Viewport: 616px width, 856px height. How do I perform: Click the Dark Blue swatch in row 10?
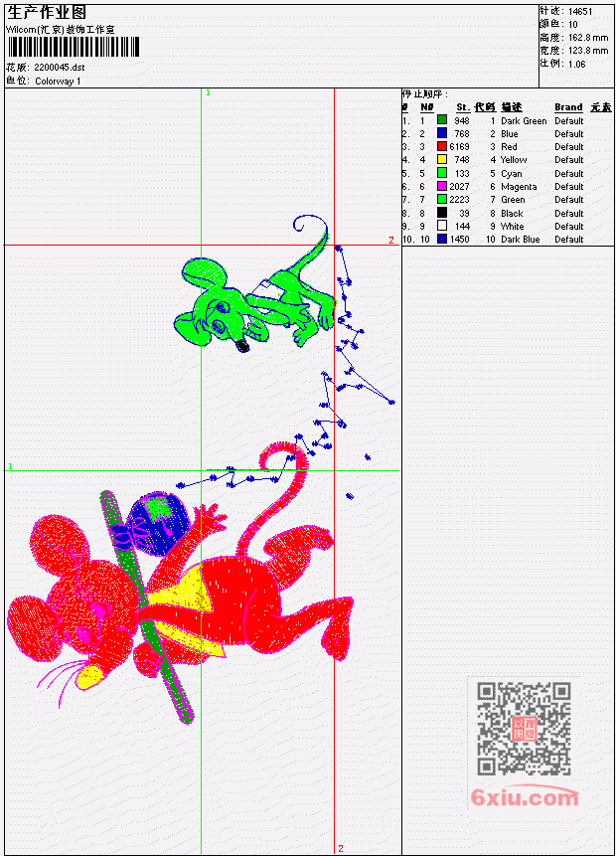(442, 240)
